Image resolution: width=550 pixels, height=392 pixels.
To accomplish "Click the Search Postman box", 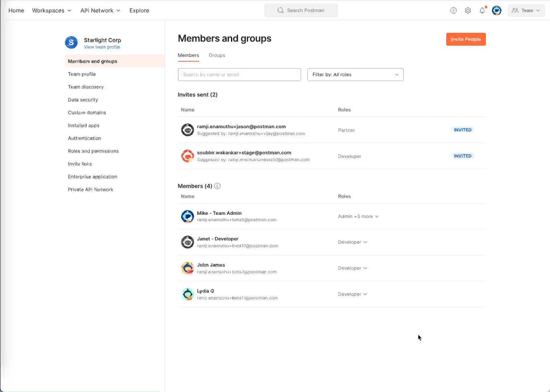I will [x=301, y=10].
